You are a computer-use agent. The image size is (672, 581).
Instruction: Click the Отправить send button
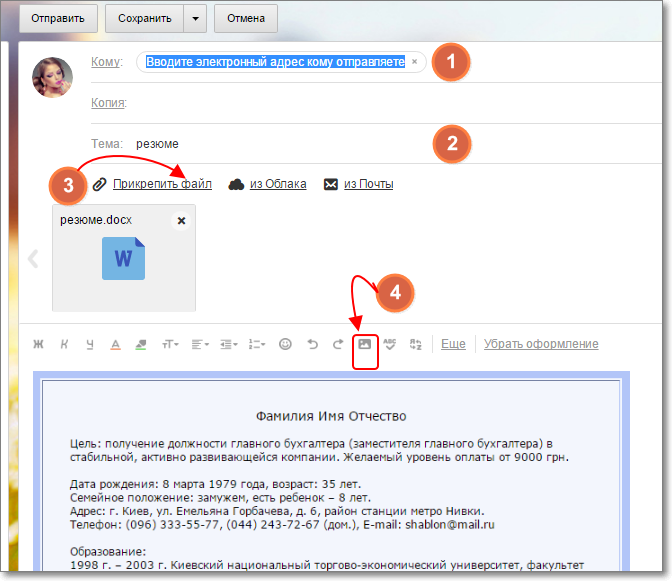point(58,18)
